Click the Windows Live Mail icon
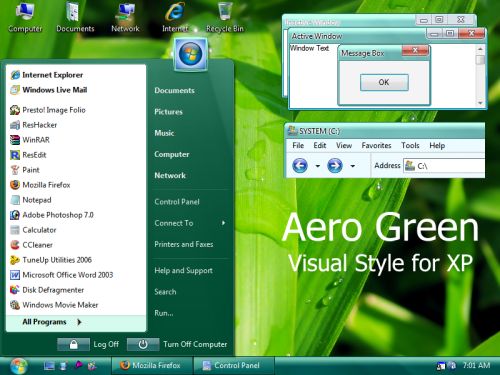The width and height of the screenshot is (500, 375). [15, 90]
